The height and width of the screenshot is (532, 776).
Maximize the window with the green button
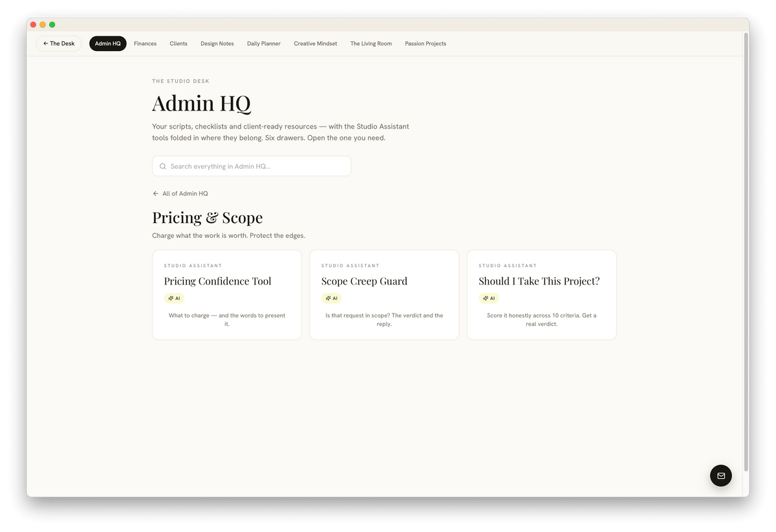click(x=52, y=25)
